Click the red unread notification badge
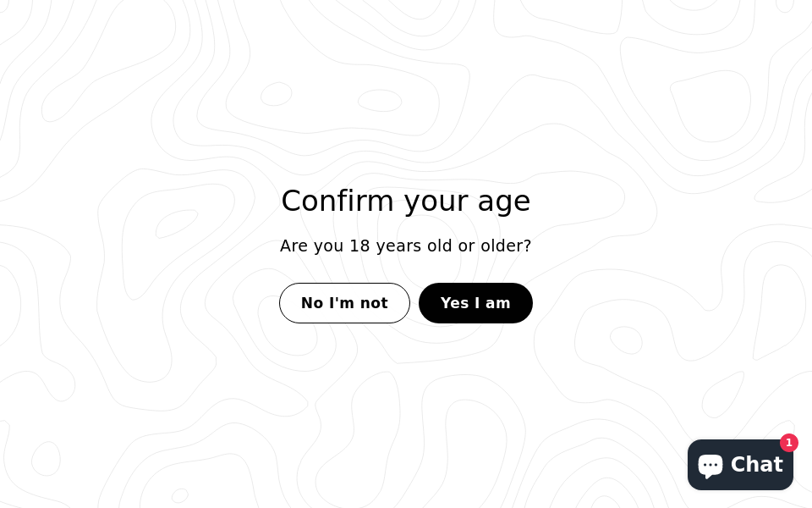Image resolution: width=812 pixels, height=508 pixels. click(x=789, y=443)
